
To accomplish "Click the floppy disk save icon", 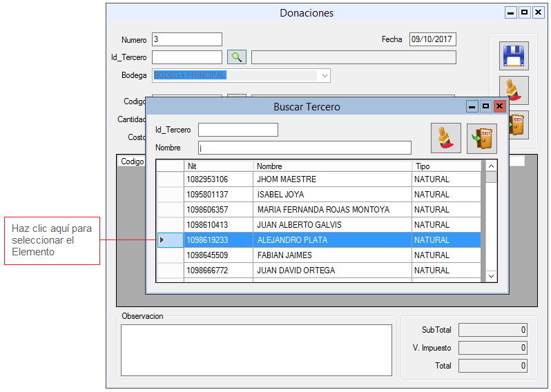I will click(x=514, y=56).
